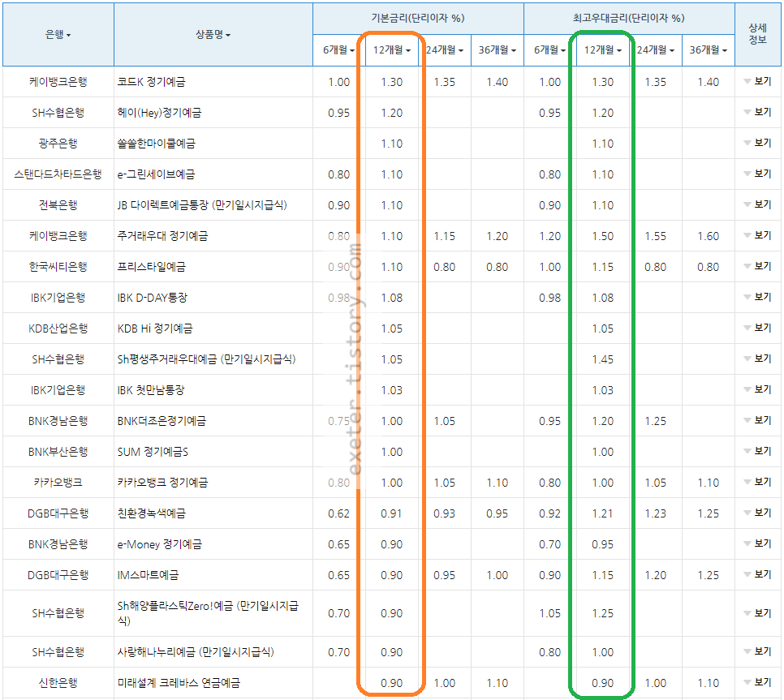
Task: Select product name 헤이(Hey)정기예금
Action: pyautogui.click(x=159, y=113)
